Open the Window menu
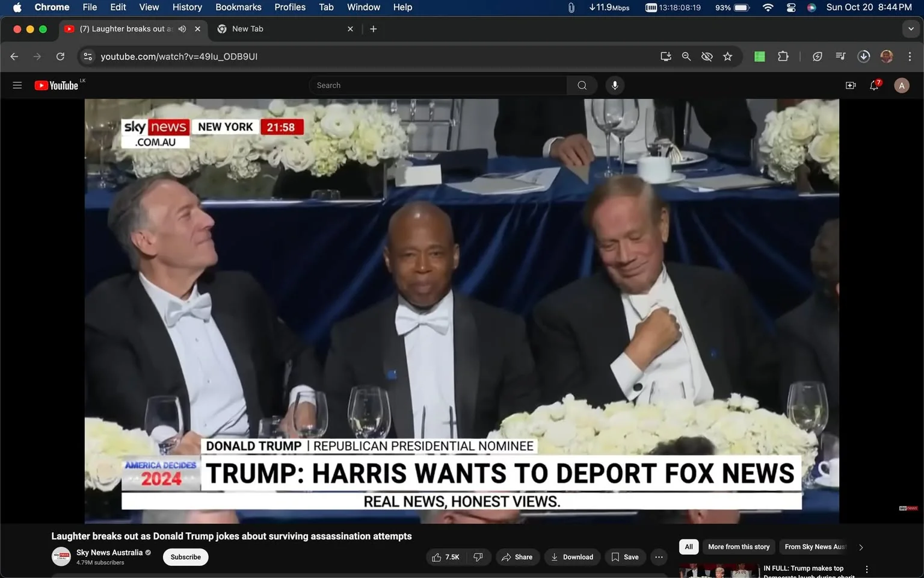 (x=363, y=7)
